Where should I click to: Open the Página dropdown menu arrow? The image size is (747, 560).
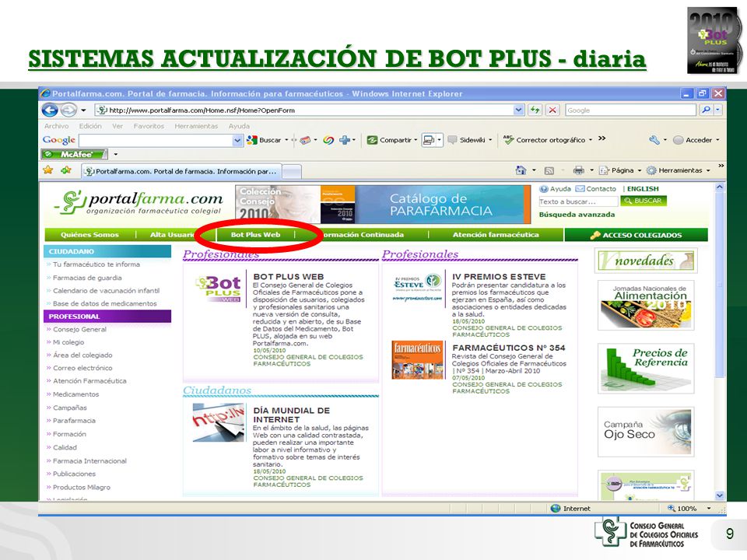(x=640, y=170)
